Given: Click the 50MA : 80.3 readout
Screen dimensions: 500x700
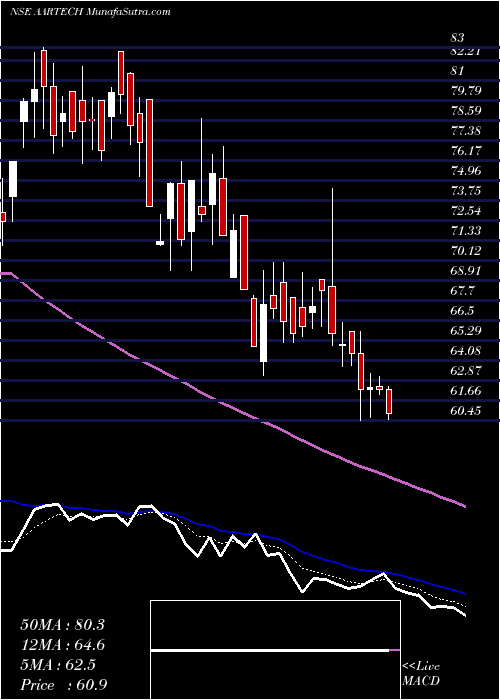Looking at the screenshot, I should coord(63,625).
